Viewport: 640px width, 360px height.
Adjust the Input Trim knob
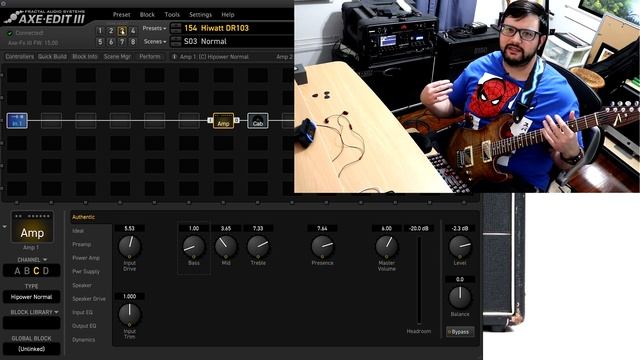click(x=129, y=315)
